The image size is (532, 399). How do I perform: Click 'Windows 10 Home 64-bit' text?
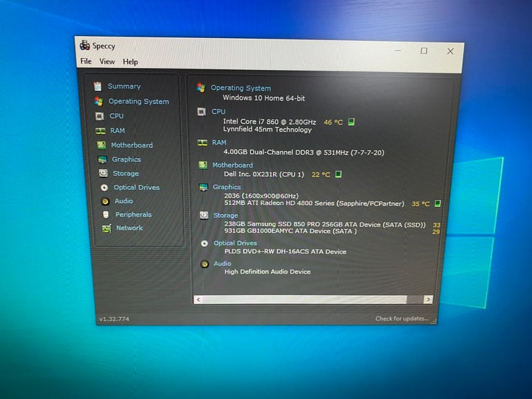(264, 98)
